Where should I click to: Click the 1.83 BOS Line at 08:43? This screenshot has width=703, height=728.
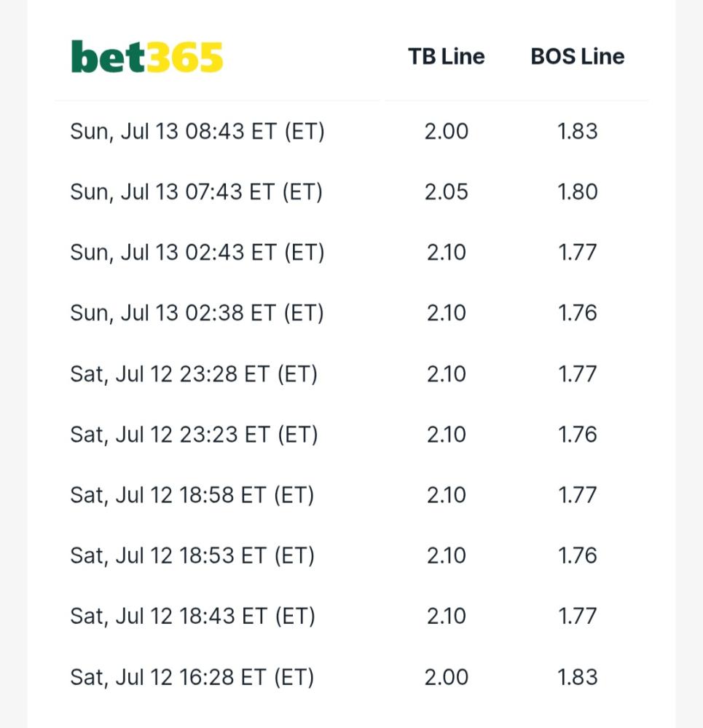tap(577, 131)
